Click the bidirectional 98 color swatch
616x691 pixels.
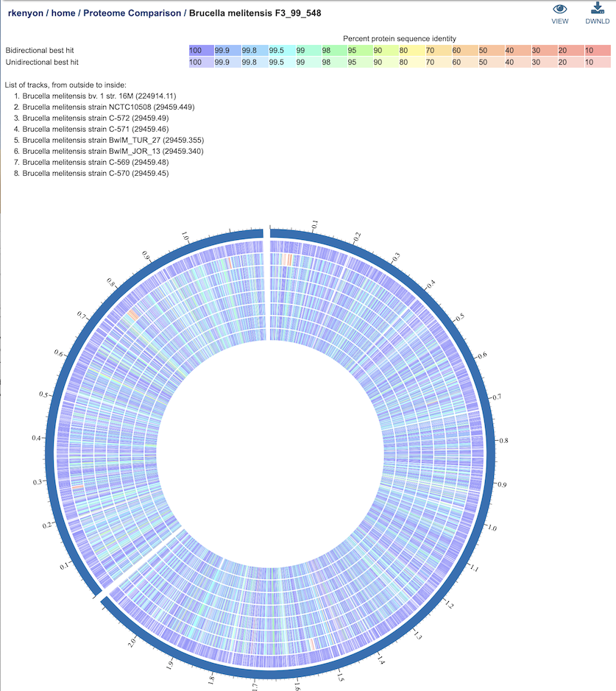click(334, 50)
